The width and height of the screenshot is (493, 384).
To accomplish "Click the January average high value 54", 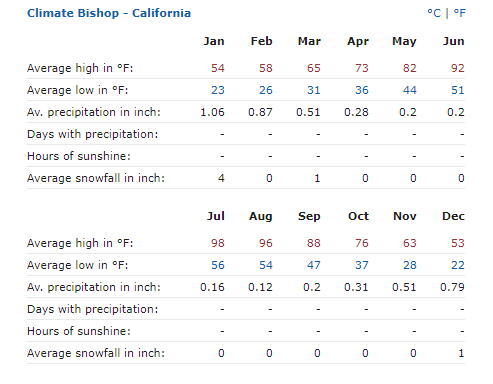I will coord(218,68).
